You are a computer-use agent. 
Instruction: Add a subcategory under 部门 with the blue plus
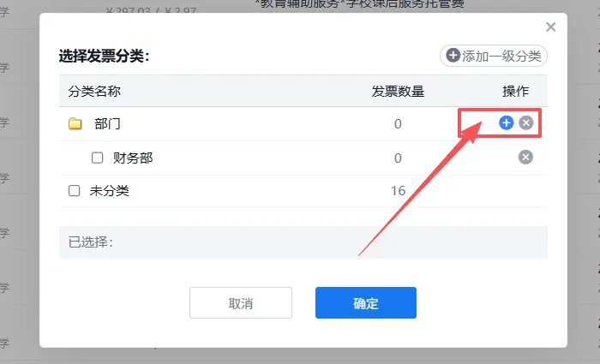[506, 123]
